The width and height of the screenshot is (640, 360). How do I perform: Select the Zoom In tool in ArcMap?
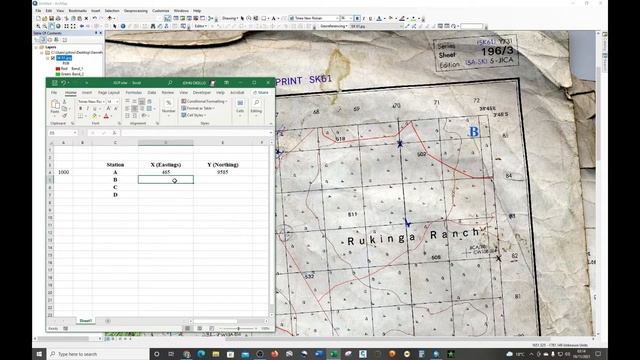click(x=38, y=26)
